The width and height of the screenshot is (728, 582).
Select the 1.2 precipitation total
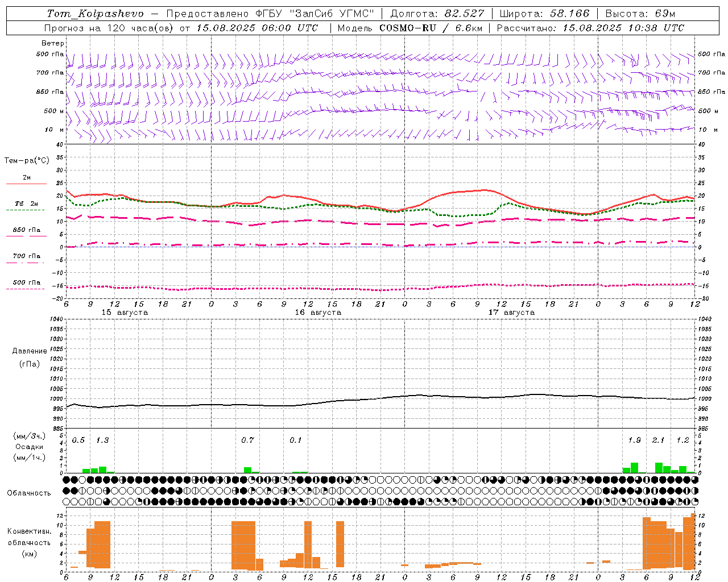pyautogui.click(x=682, y=440)
